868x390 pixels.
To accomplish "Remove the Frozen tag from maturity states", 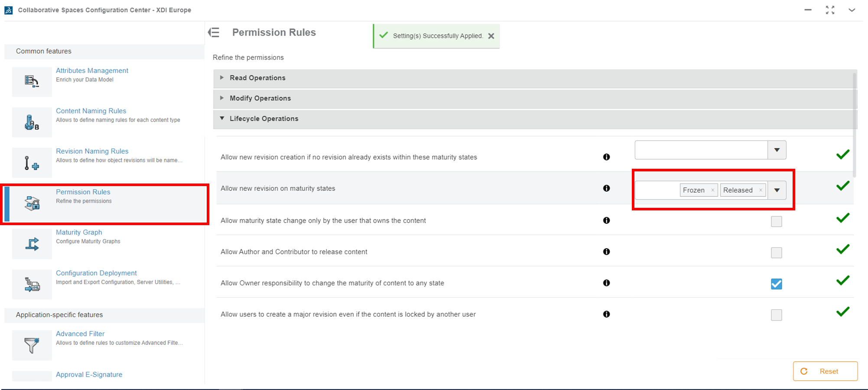I will click(712, 190).
